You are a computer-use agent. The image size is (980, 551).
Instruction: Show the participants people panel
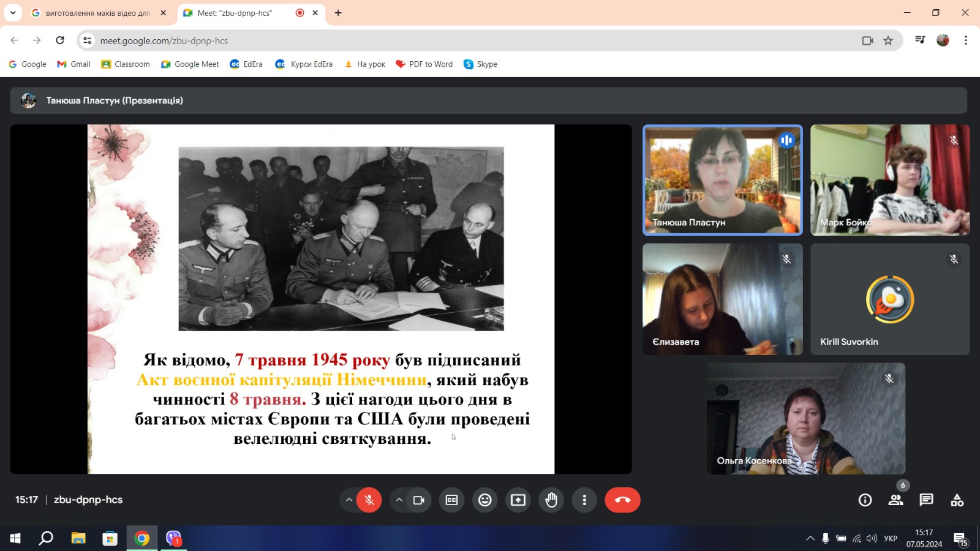(895, 500)
